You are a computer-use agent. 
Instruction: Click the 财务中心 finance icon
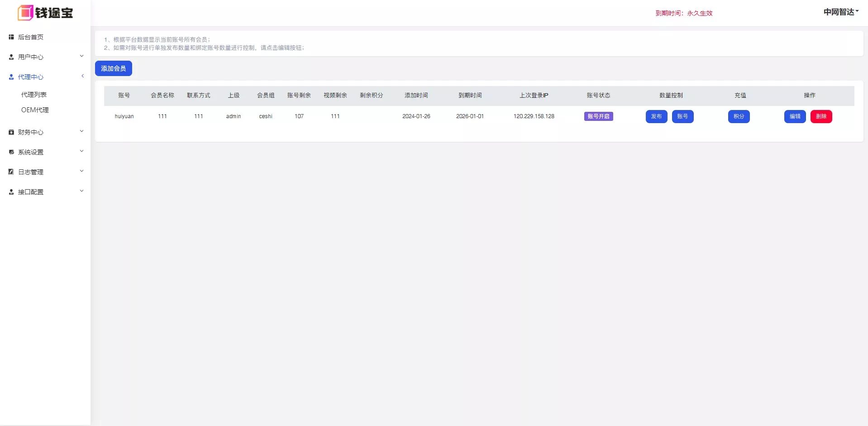tap(11, 132)
